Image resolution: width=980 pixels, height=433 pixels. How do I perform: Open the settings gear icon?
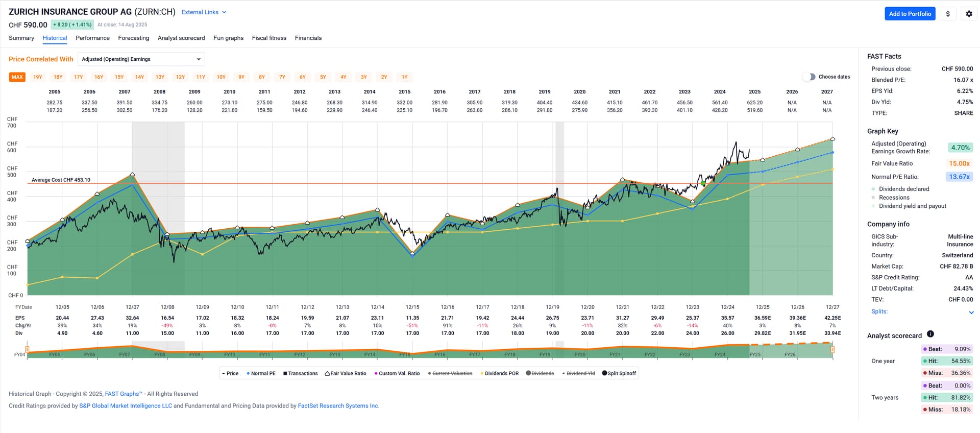click(x=969, y=14)
